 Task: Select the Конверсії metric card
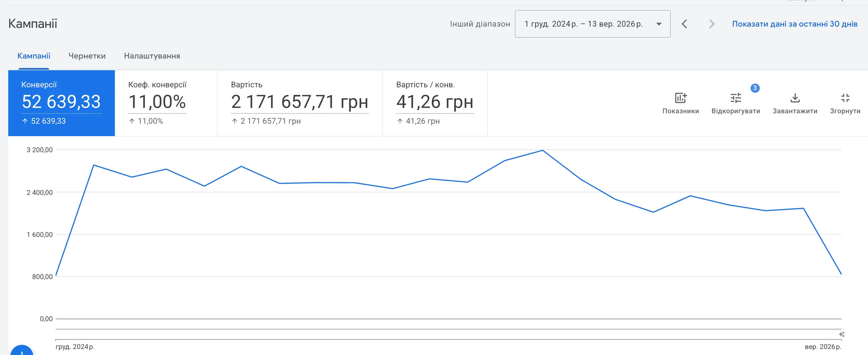coord(61,103)
